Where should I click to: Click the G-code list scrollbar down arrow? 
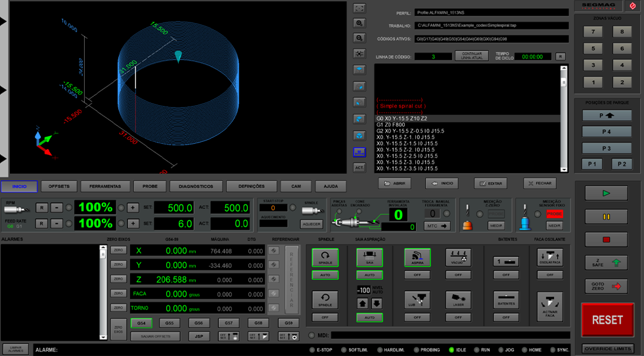tap(564, 169)
